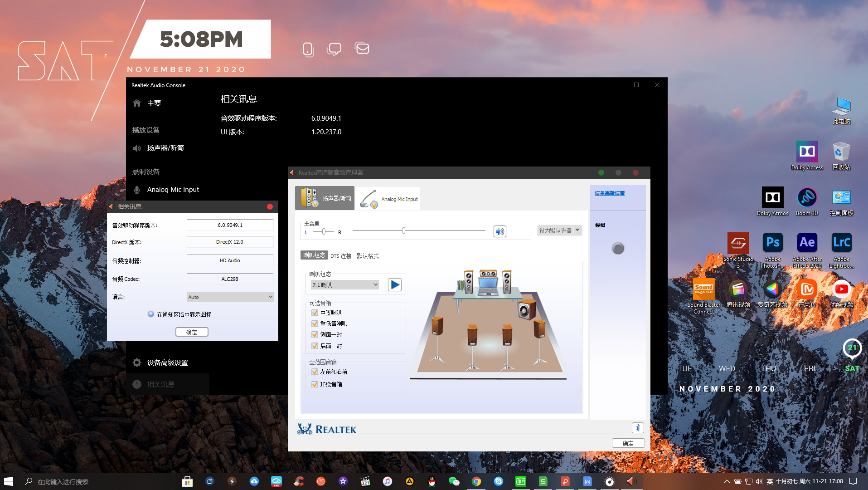Toggle the 环绕音箱 checkbox
Screen dimensions: 868x490
point(315,384)
